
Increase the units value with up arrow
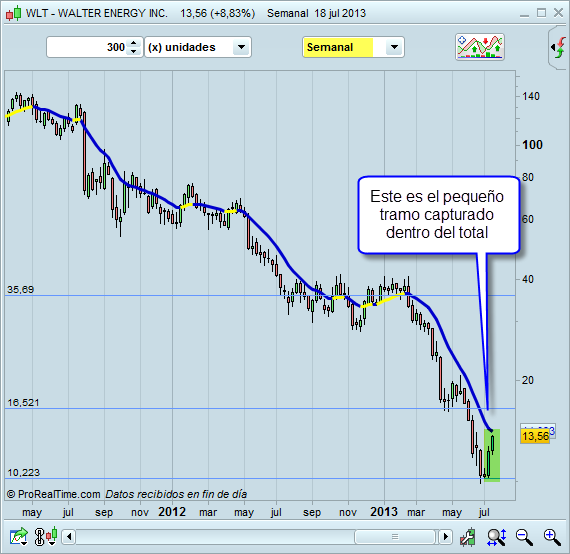(134, 43)
